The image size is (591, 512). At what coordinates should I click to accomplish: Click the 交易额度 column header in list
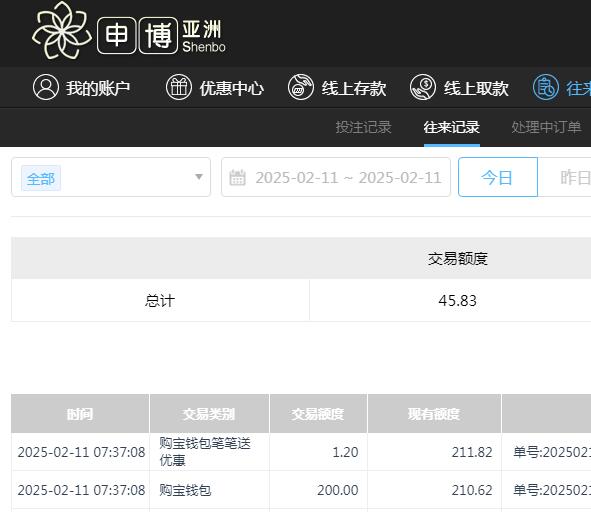pyautogui.click(x=318, y=414)
